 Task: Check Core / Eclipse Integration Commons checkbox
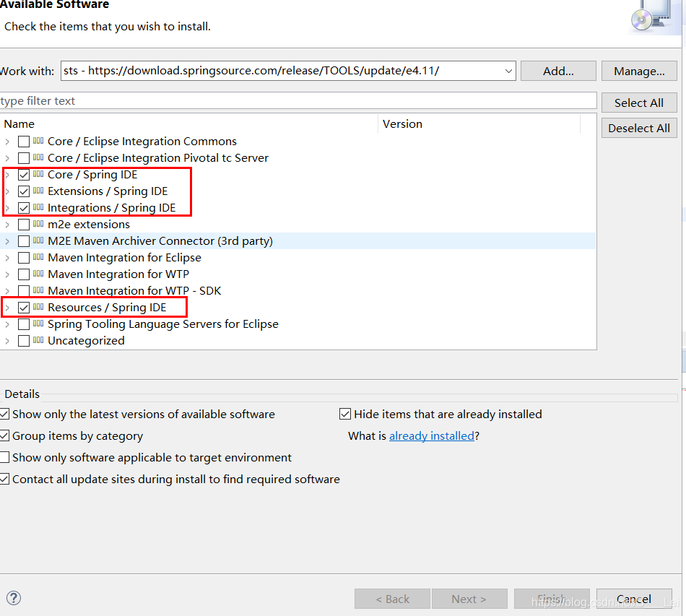pos(24,142)
